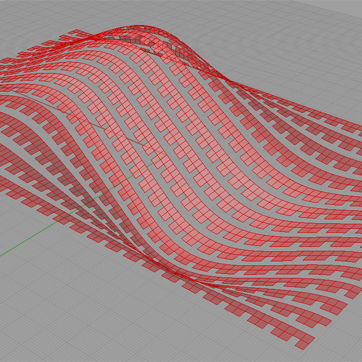The image size is (362, 362).
Task: Click the empty gray grid in the lower-left corner
Action: [x=50, y=317]
